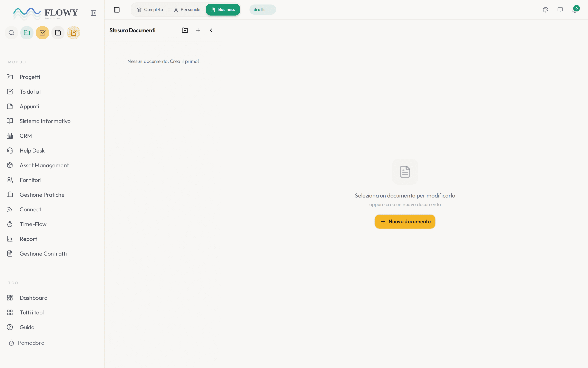The image size is (588, 368).
Task: Open Guida help page
Action: tap(52, 327)
